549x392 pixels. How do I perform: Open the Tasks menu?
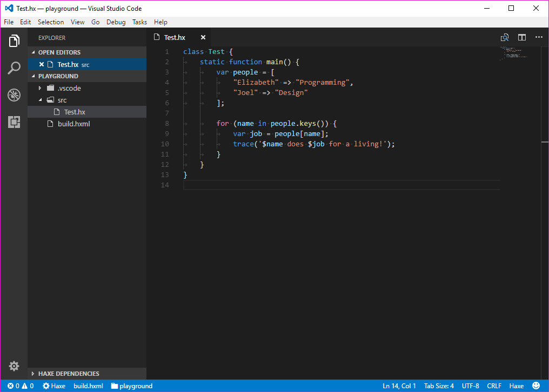coord(139,22)
